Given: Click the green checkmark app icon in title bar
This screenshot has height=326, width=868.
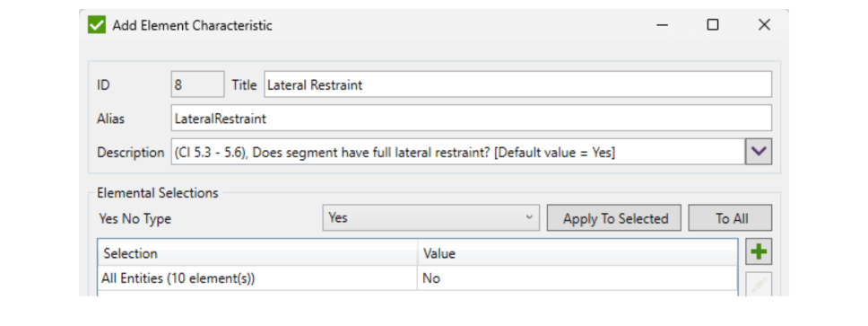Looking at the screenshot, I should pyautogui.click(x=97, y=25).
